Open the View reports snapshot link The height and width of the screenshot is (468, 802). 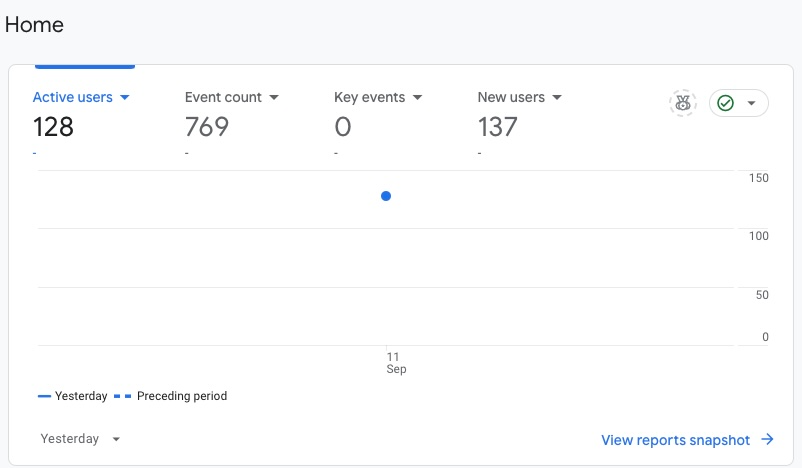(x=675, y=439)
